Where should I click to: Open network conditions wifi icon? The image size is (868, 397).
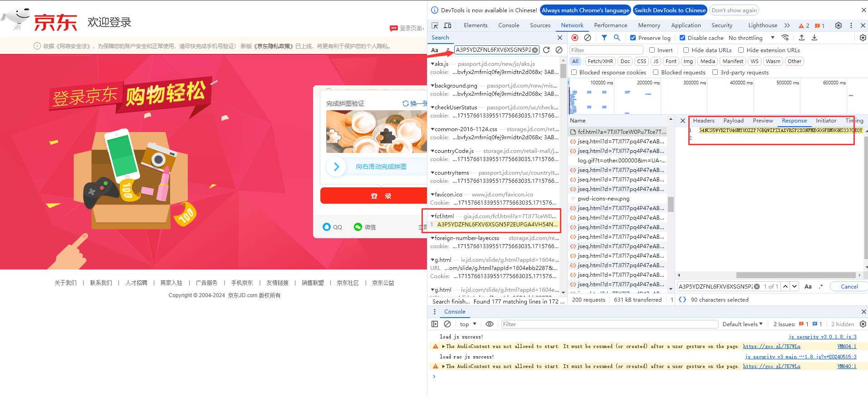coord(785,38)
